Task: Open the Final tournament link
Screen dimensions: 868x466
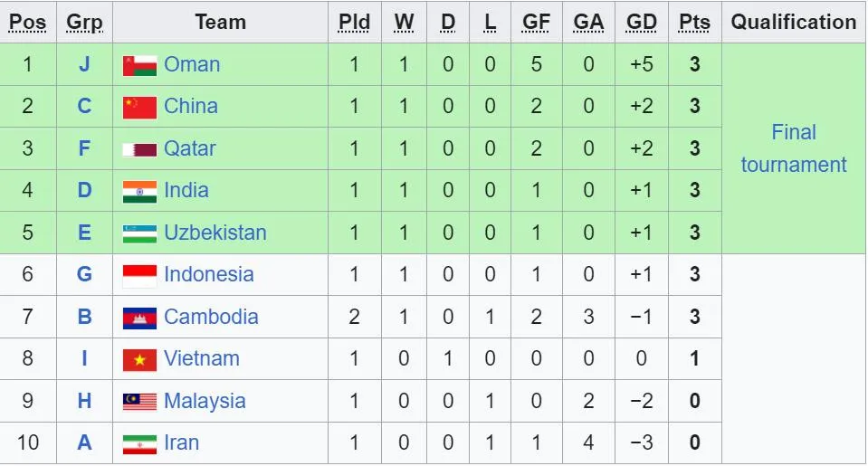Action: click(793, 148)
